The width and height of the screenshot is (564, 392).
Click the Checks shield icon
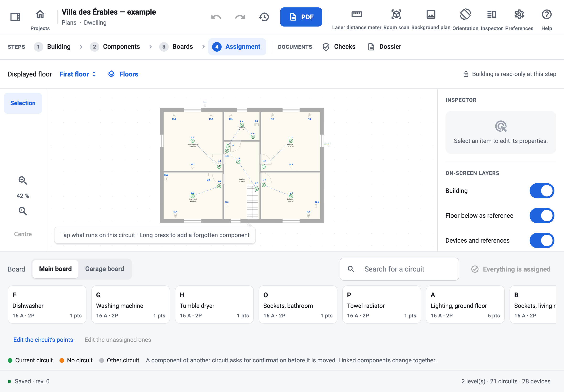click(x=326, y=47)
